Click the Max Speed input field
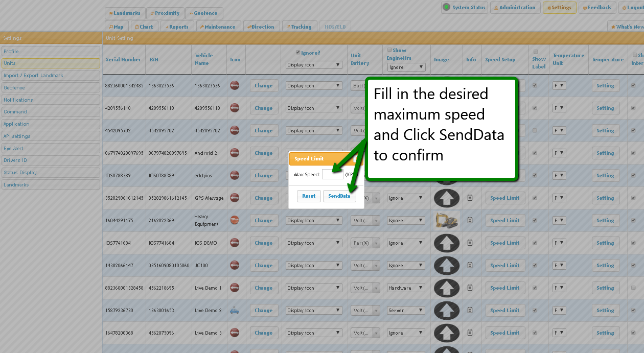Viewport: 644px width, 353px height. pyautogui.click(x=332, y=175)
